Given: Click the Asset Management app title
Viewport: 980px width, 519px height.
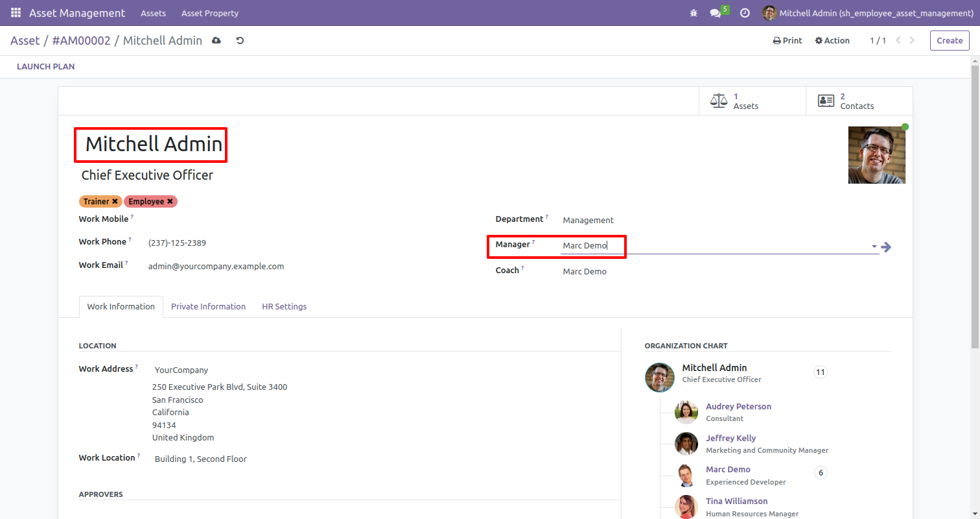Looking at the screenshot, I should (77, 13).
